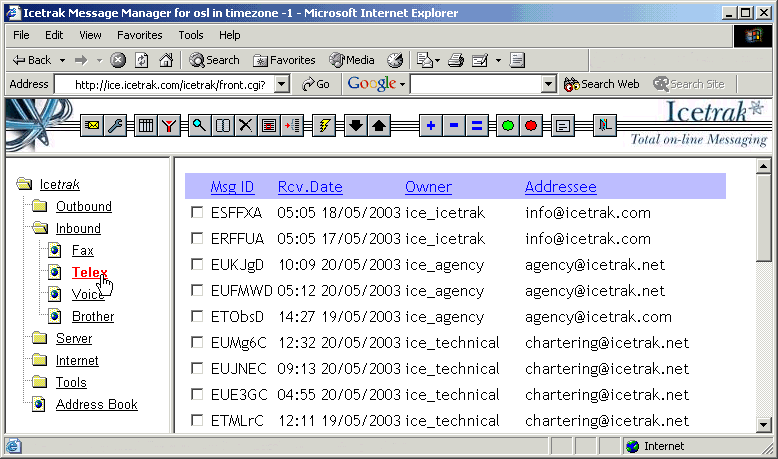Click the blue equals icon
This screenshot has height=459, width=778.
477,126
